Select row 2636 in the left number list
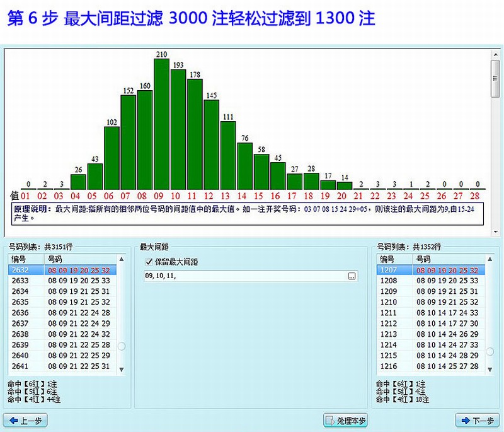Screen dimensions: 504x432 [x=63, y=313]
